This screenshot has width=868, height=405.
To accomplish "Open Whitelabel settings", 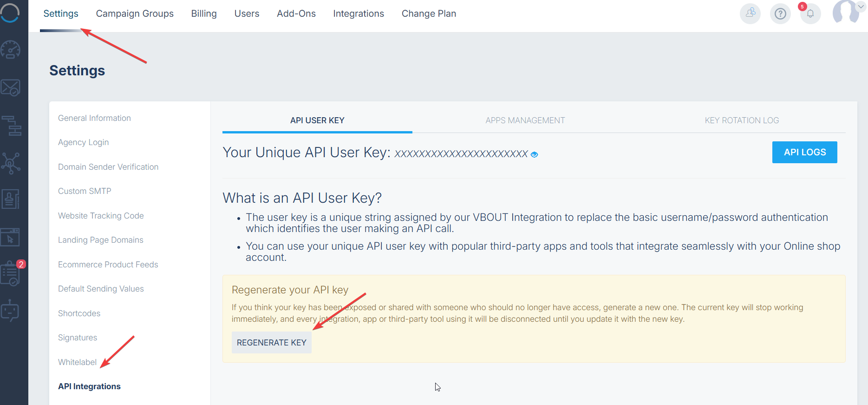I will click(78, 362).
